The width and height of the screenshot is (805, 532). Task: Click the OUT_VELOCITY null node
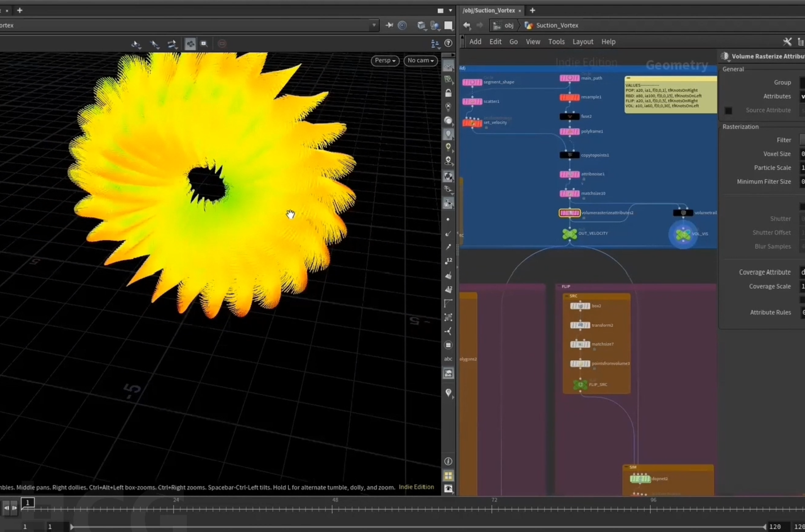[569, 234]
